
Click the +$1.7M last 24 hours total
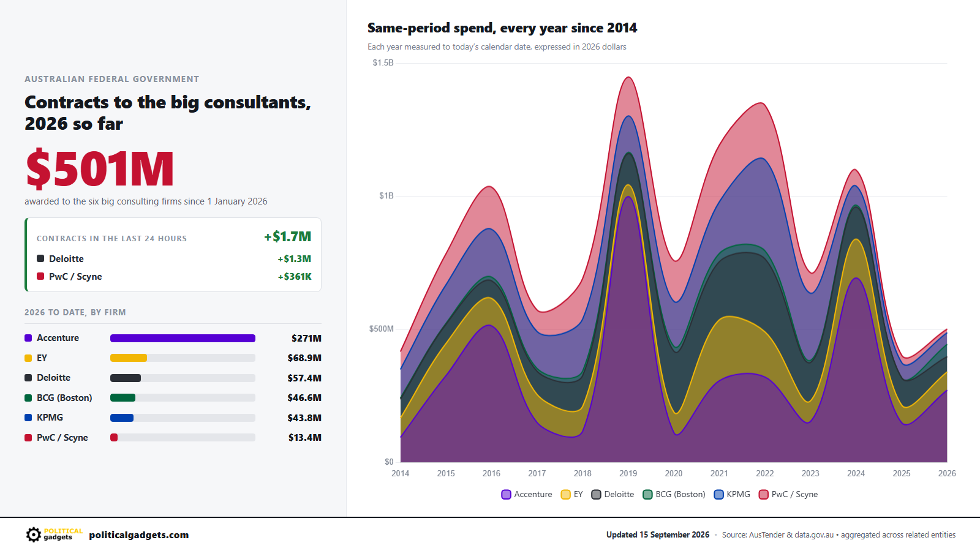coord(288,237)
